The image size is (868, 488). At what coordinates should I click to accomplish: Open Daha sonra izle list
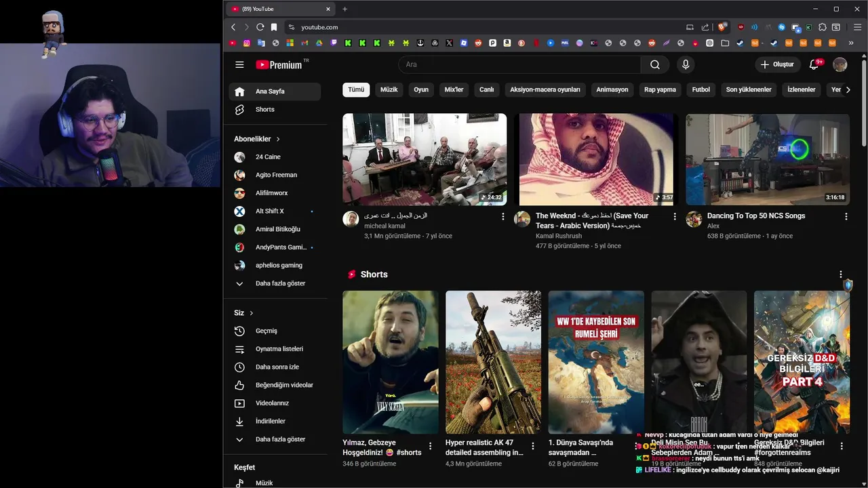(x=275, y=367)
